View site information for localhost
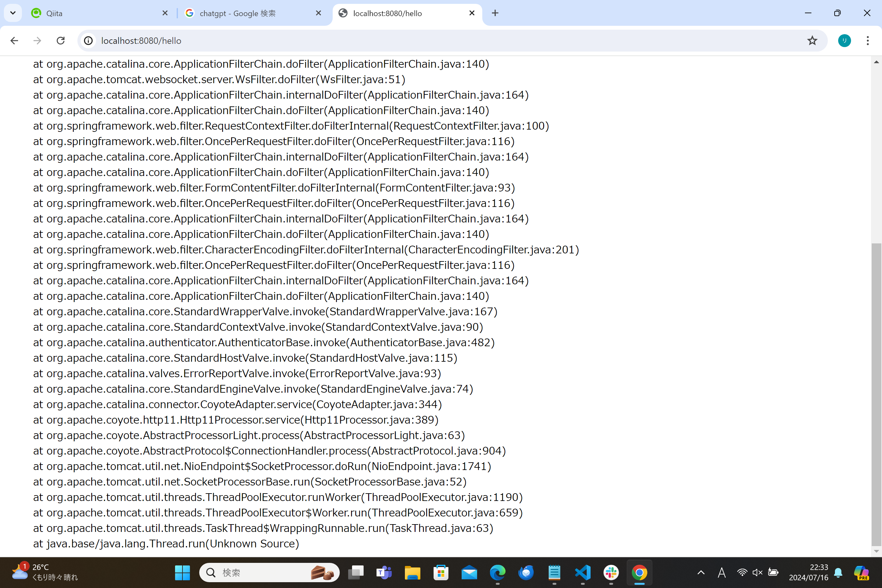This screenshot has width=882, height=588. click(x=89, y=41)
